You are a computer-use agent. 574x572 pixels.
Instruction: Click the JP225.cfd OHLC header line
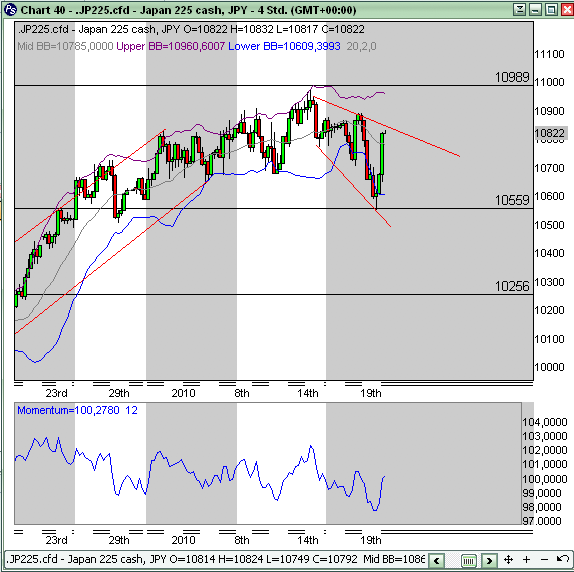coord(191,29)
